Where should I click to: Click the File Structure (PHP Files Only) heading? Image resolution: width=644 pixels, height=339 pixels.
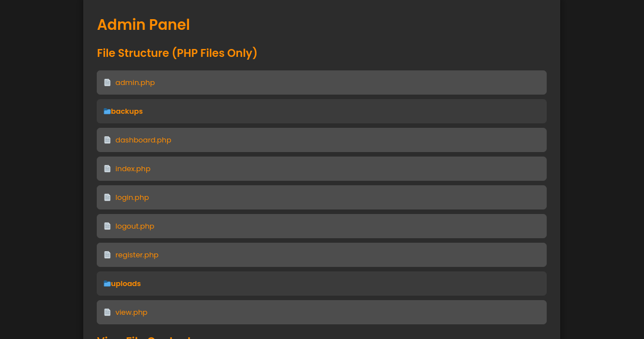[x=177, y=53]
